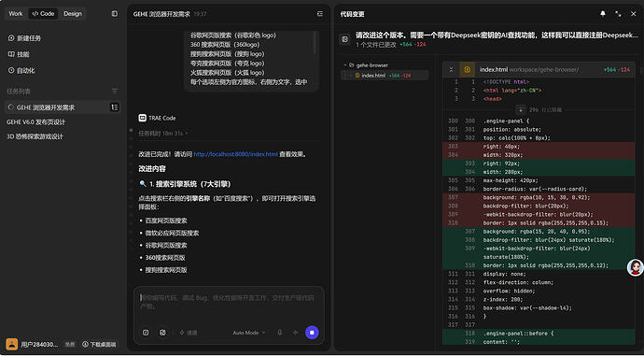
Task: Switch to the Work tab
Action: [x=16, y=14]
